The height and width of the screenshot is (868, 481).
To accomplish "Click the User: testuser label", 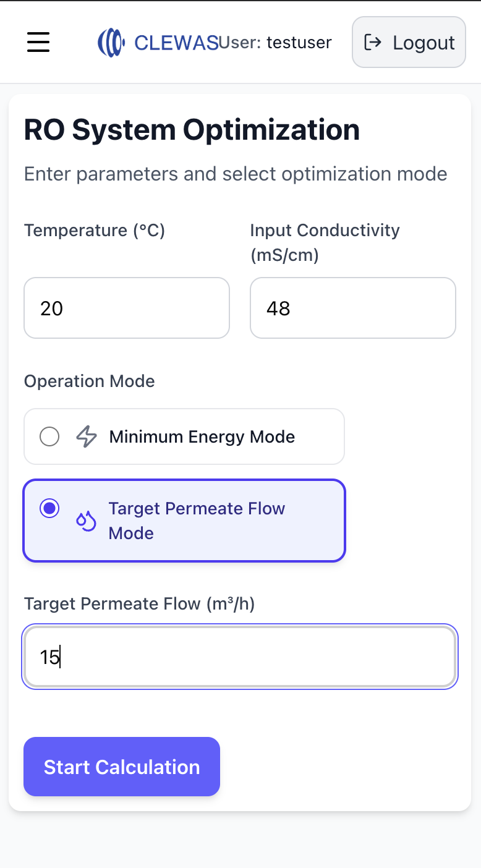I will 276,43.
